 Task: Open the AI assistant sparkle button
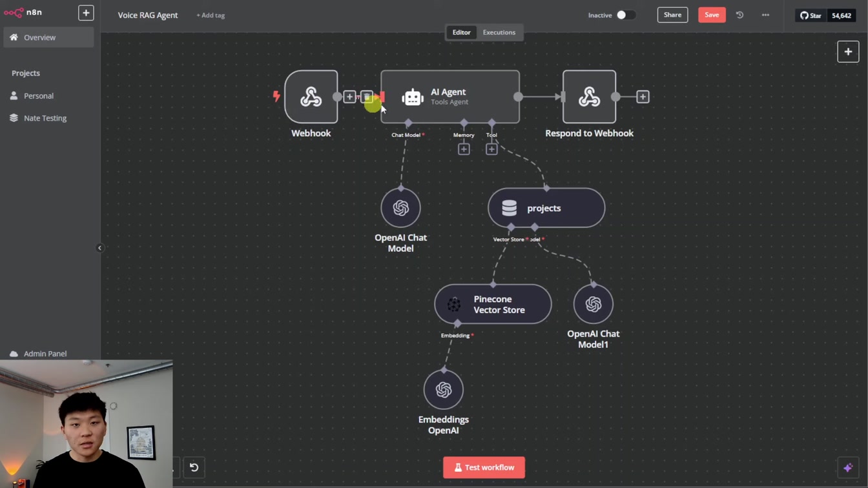[848, 467]
